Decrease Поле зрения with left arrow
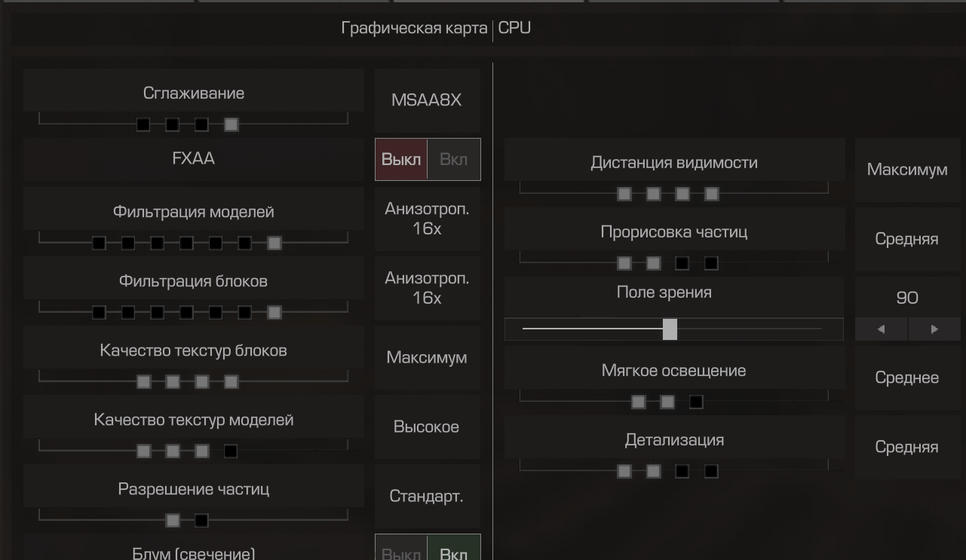Screen dimensions: 966x560 [881, 329]
